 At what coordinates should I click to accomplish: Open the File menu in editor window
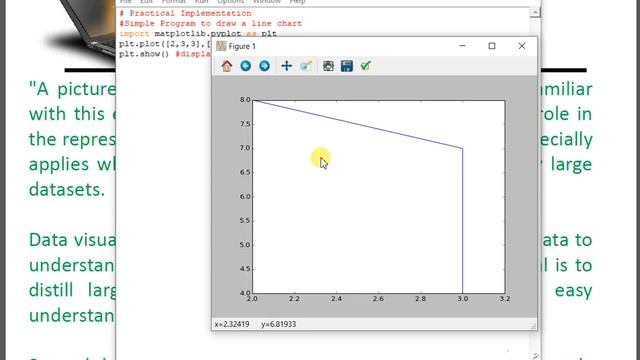click(125, 2)
